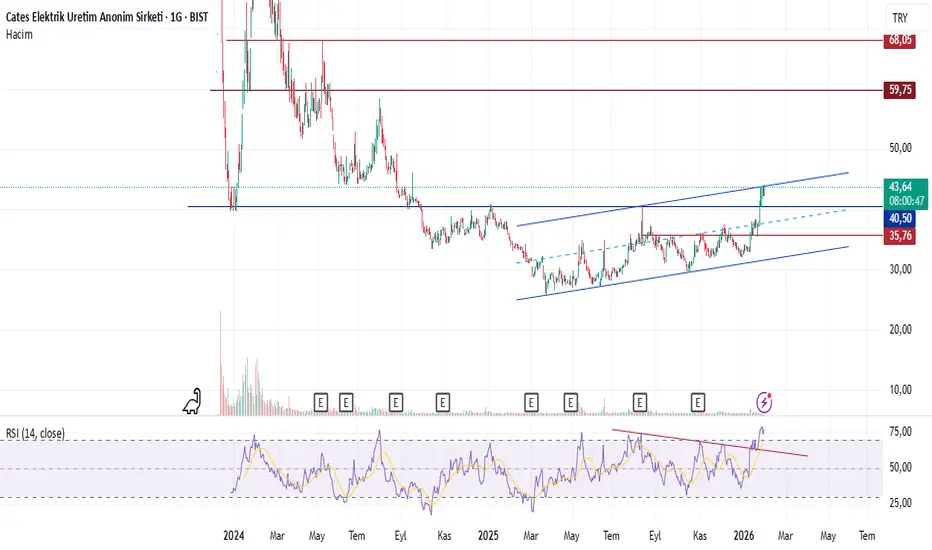Image resolution: width=932 pixels, height=550 pixels.
Task: Open the earnings E marker near Eyl 2024
Action: coord(396,403)
